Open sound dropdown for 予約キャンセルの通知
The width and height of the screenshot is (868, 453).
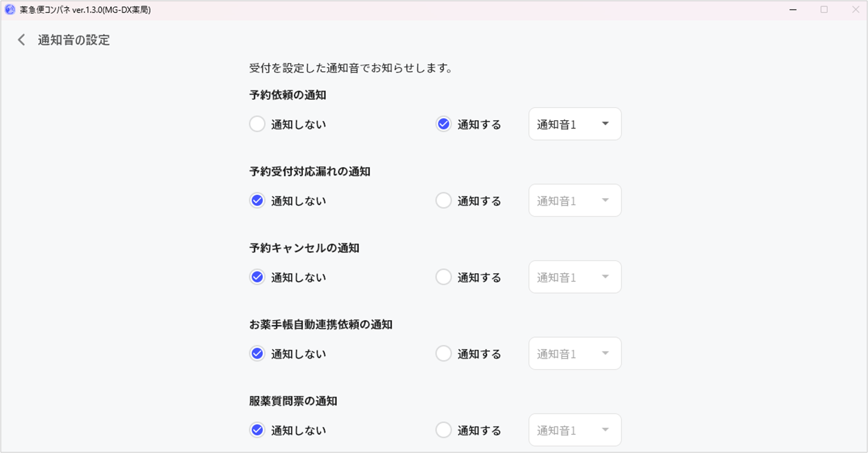pos(575,277)
